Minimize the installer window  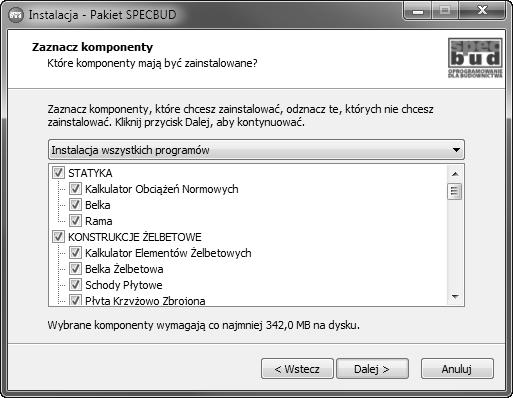418,11
